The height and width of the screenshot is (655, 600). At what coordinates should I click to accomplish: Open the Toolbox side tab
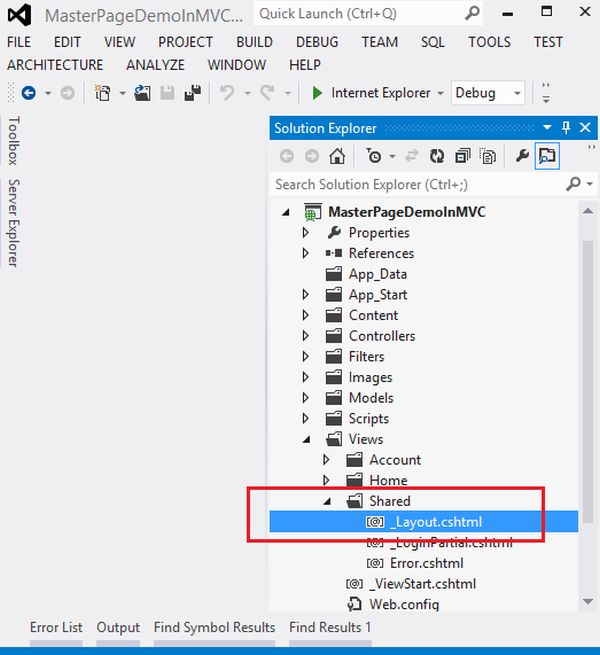coord(13,141)
